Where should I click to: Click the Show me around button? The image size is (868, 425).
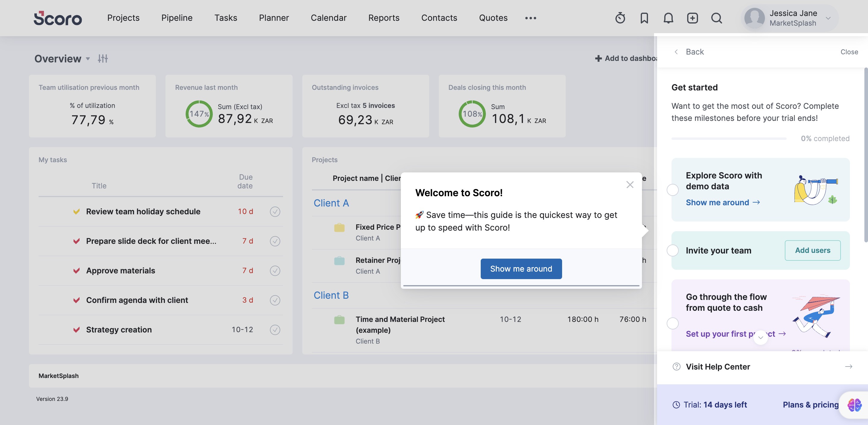[x=521, y=269]
